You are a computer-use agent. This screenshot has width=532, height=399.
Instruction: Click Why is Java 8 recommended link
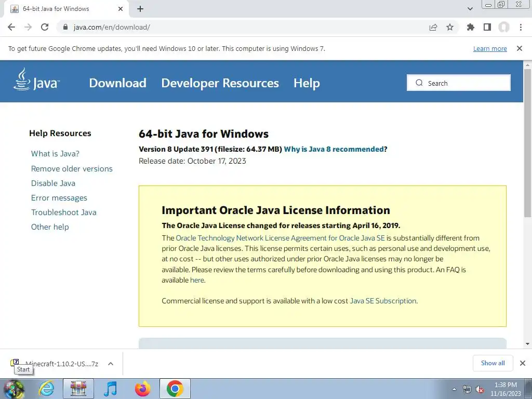point(334,149)
